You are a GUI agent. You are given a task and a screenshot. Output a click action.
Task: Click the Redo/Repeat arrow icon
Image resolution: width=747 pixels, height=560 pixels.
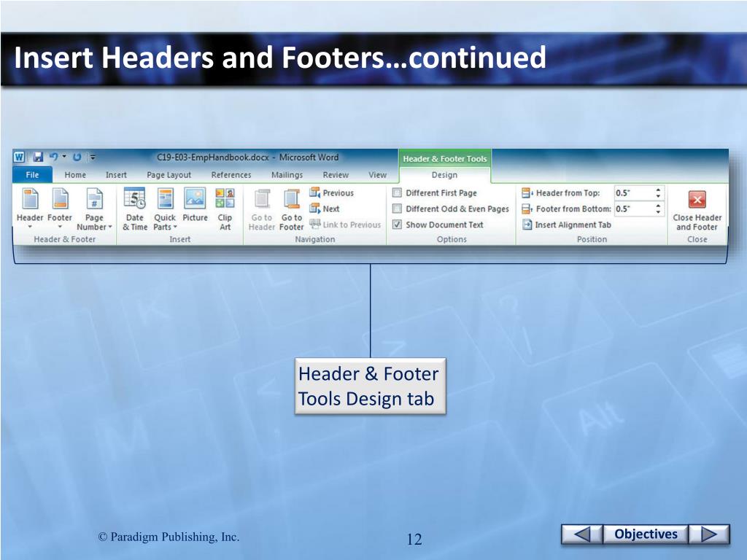[x=77, y=157]
